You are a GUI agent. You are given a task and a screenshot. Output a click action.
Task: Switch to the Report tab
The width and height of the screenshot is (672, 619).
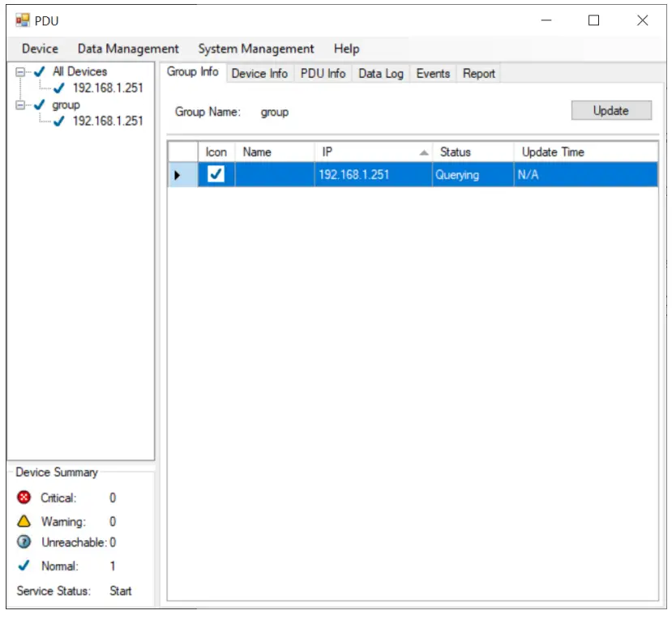pos(479,74)
